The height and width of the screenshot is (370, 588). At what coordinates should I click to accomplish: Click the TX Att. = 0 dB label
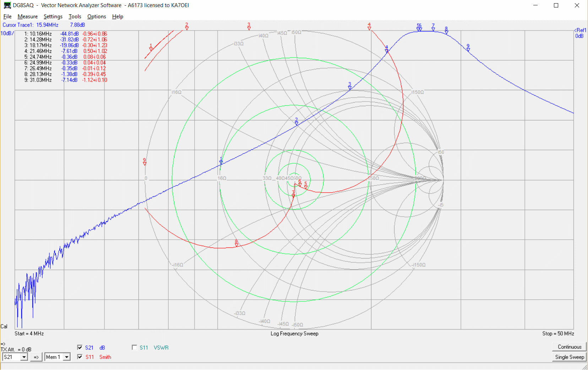coord(16,349)
